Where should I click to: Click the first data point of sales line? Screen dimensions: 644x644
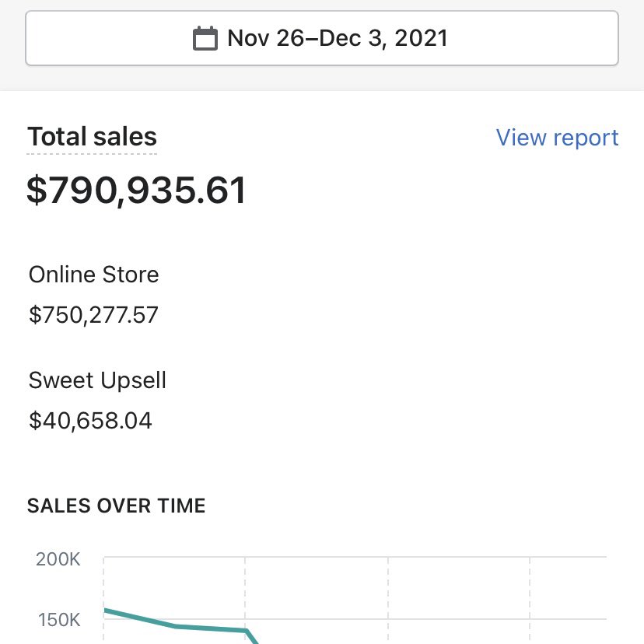[x=105, y=610]
